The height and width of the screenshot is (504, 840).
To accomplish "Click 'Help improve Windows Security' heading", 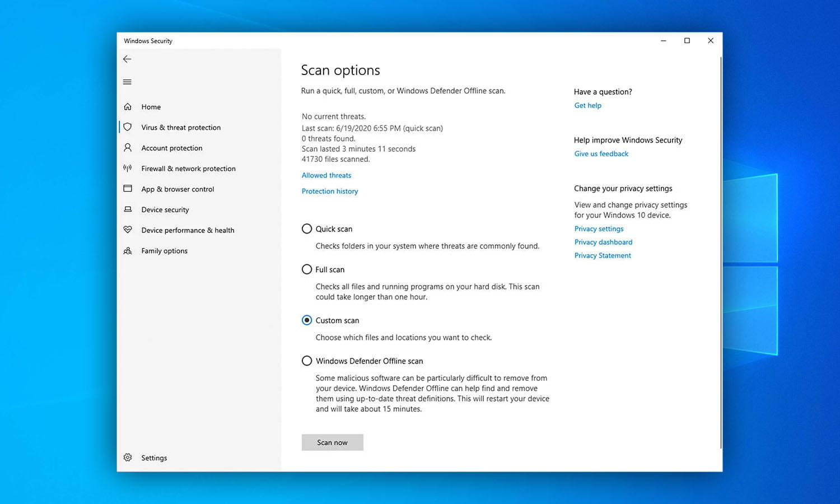I will point(628,140).
